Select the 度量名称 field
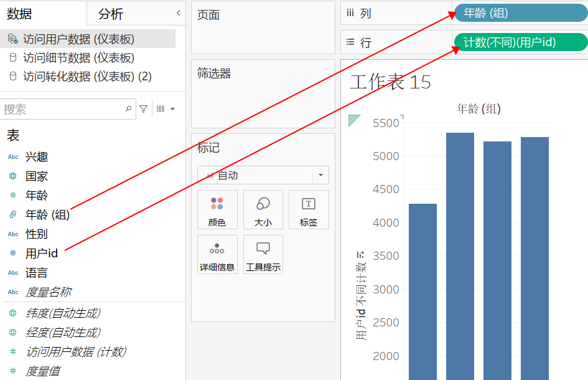The height and width of the screenshot is (380, 588). point(49,292)
